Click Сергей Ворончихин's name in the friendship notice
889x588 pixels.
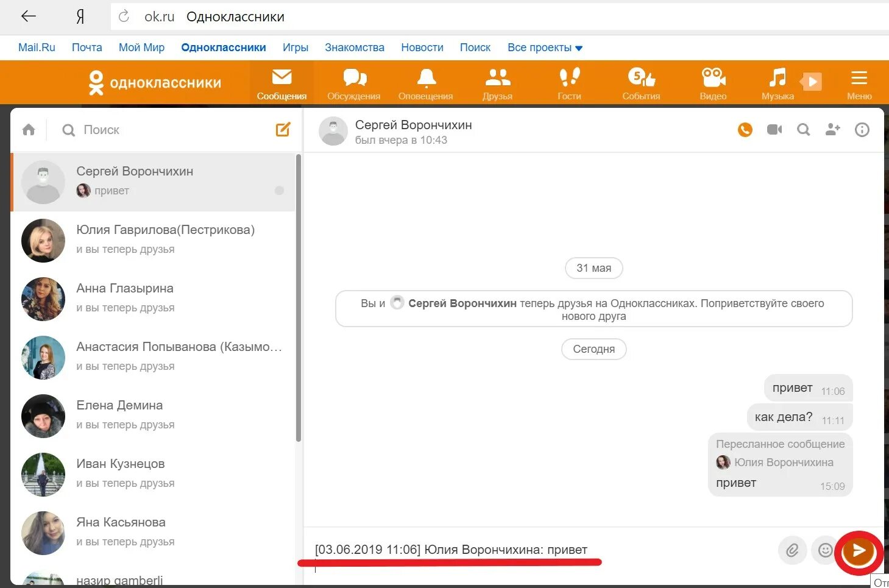click(x=462, y=303)
